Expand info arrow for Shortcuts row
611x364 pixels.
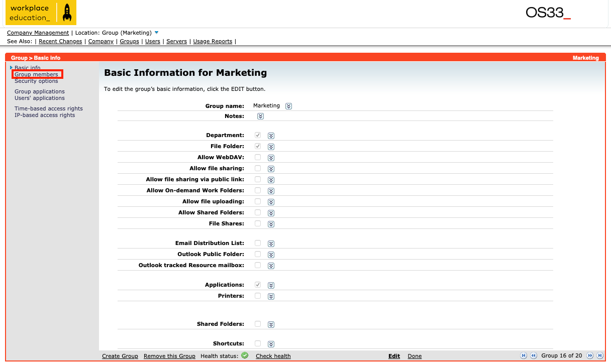(271, 344)
